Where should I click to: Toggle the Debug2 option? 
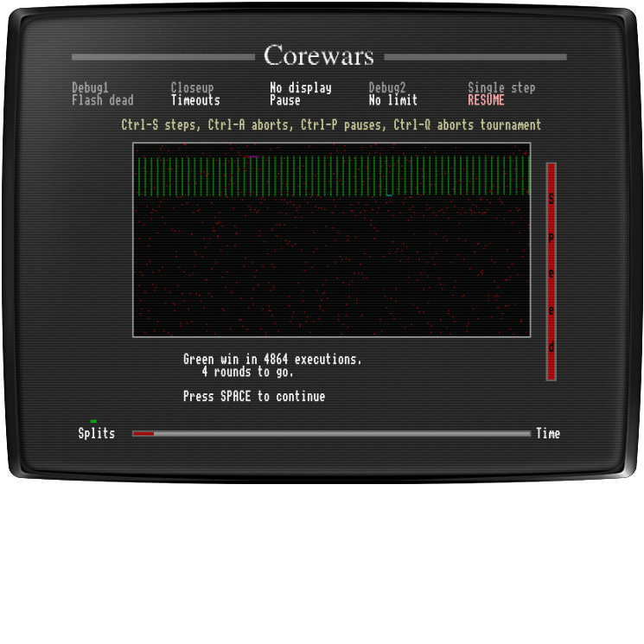[387, 87]
